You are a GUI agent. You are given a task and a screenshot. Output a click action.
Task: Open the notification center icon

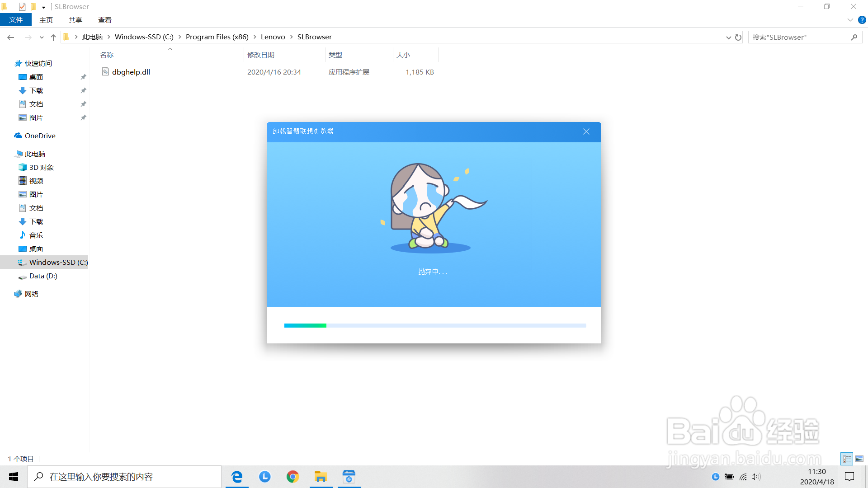849,477
